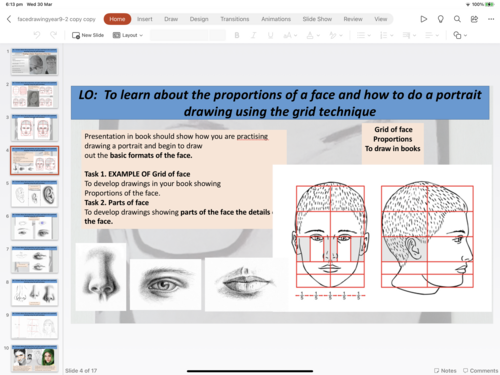
Task: Switch to the Transitions tab
Action: [235, 19]
